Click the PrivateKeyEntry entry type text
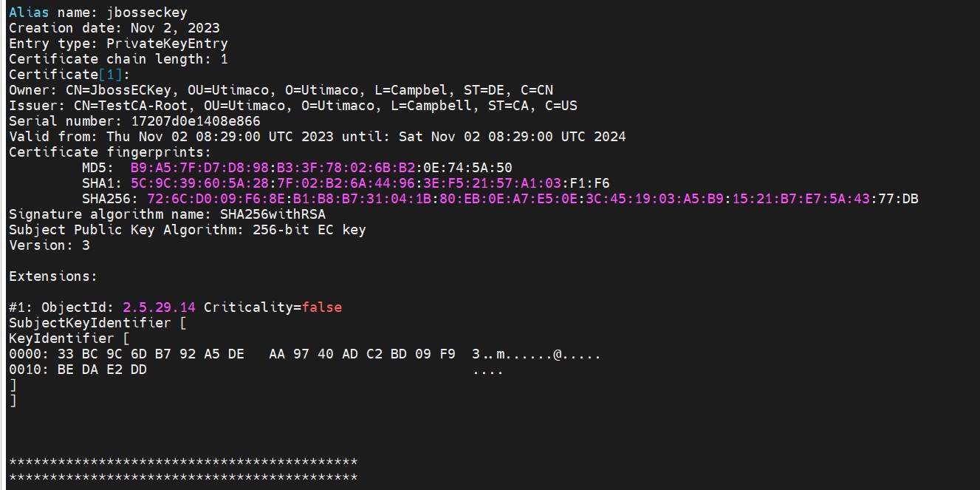Viewport: 980px width, 490px height. 167,44
